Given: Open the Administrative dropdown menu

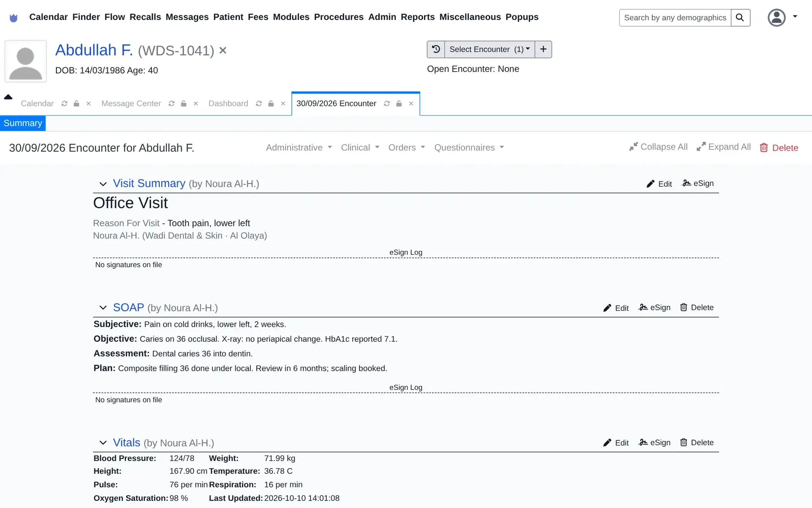Looking at the screenshot, I should (299, 148).
